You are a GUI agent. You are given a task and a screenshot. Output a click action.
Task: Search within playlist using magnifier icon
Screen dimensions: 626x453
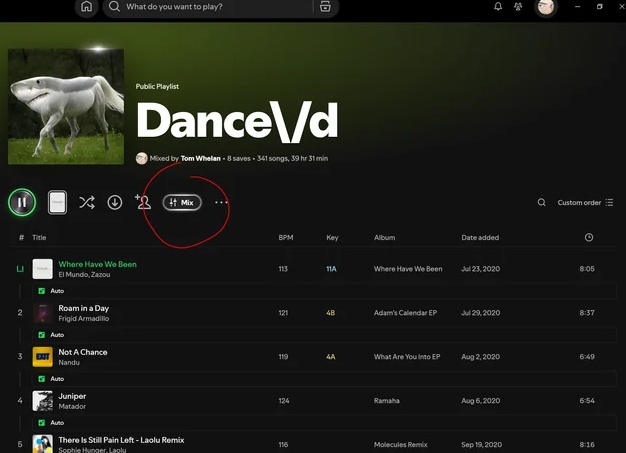541,202
